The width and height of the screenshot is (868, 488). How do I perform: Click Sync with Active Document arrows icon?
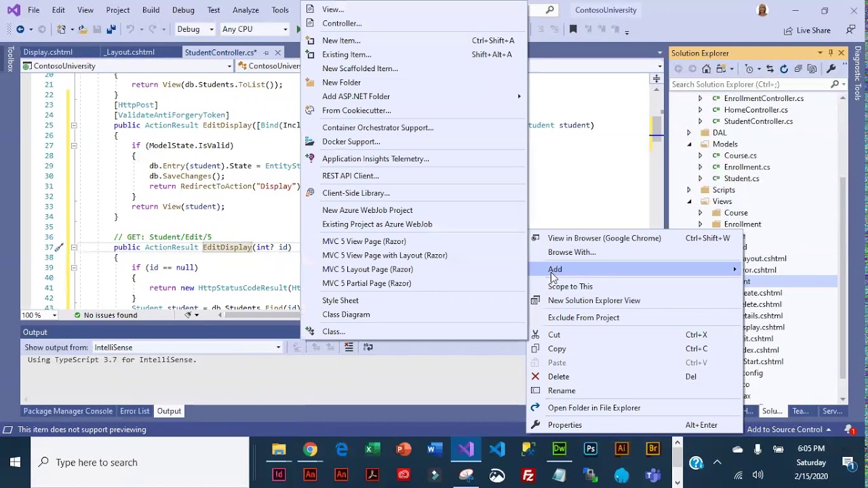(x=770, y=69)
